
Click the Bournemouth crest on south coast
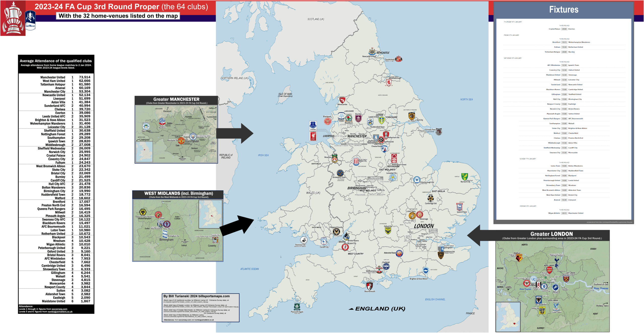click(369, 286)
